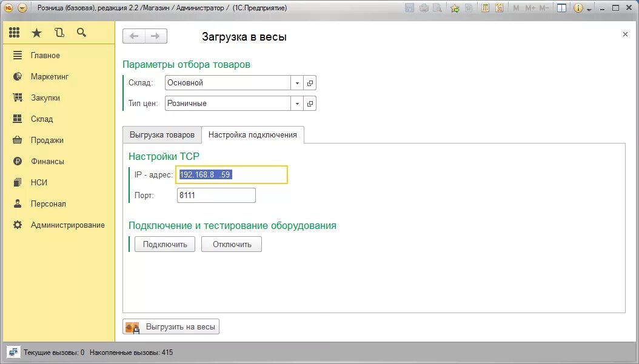Click the Выгрузить на весы button
The width and height of the screenshot is (639, 364).
tap(171, 326)
